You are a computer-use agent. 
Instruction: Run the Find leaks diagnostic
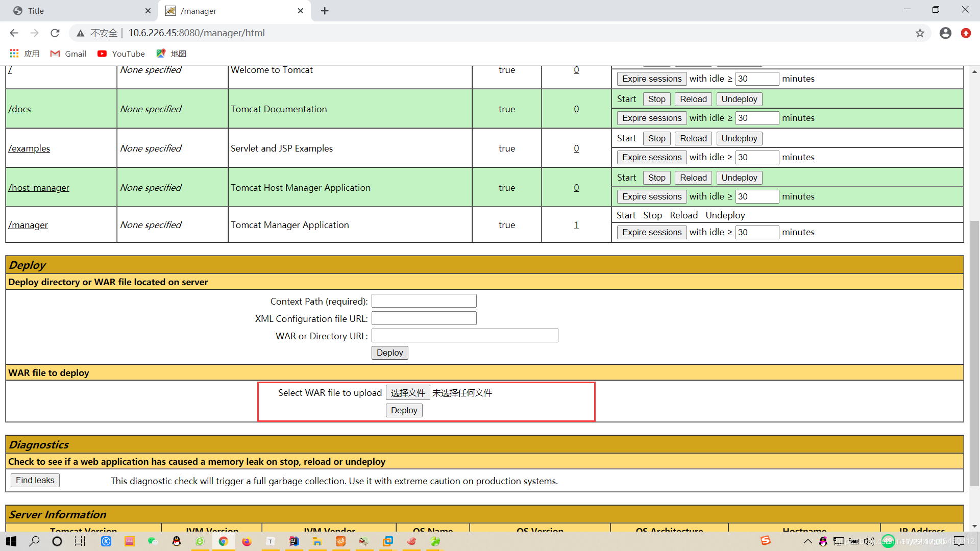pyautogui.click(x=35, y=480)
